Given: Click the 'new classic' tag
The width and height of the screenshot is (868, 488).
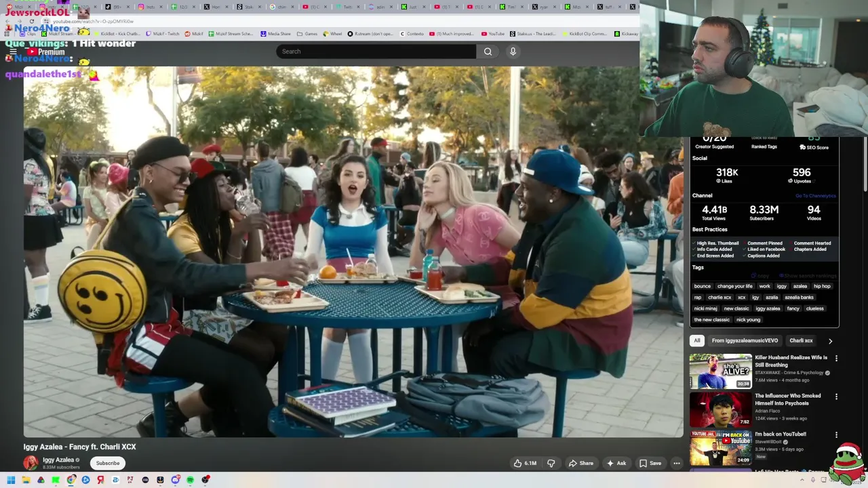Looking at the screenshot, I should tap(736, 308).
